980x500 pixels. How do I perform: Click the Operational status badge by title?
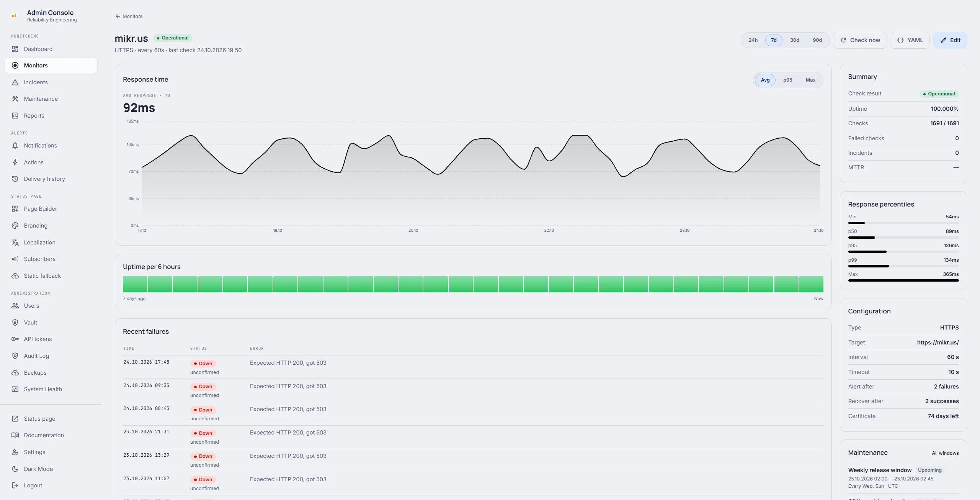coord(173,38)
